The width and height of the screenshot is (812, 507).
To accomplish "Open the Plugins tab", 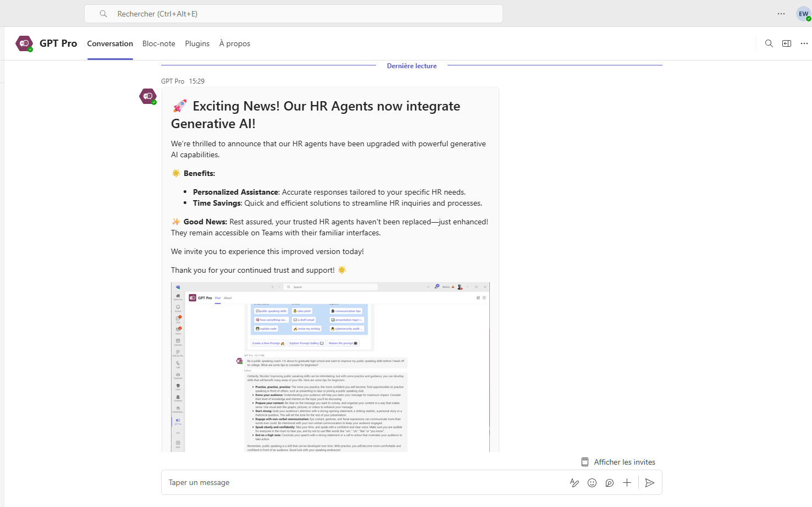I will [197, 43].
